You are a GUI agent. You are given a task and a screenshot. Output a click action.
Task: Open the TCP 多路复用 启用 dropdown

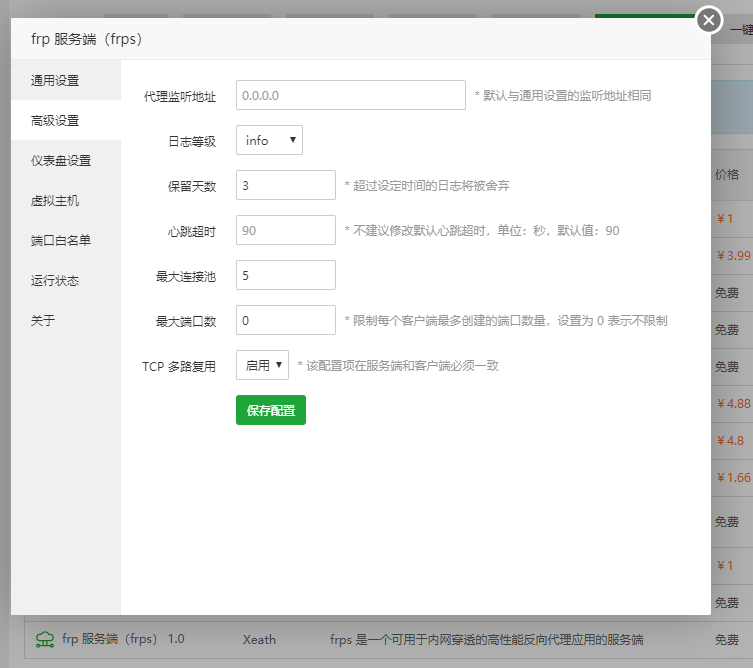262,365
